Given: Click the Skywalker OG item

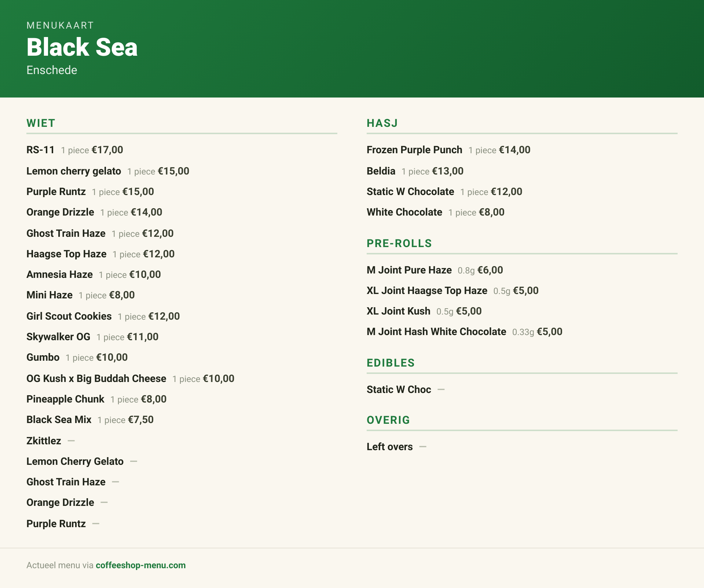Looking at the screenshot, I should (x=92, y=337).
